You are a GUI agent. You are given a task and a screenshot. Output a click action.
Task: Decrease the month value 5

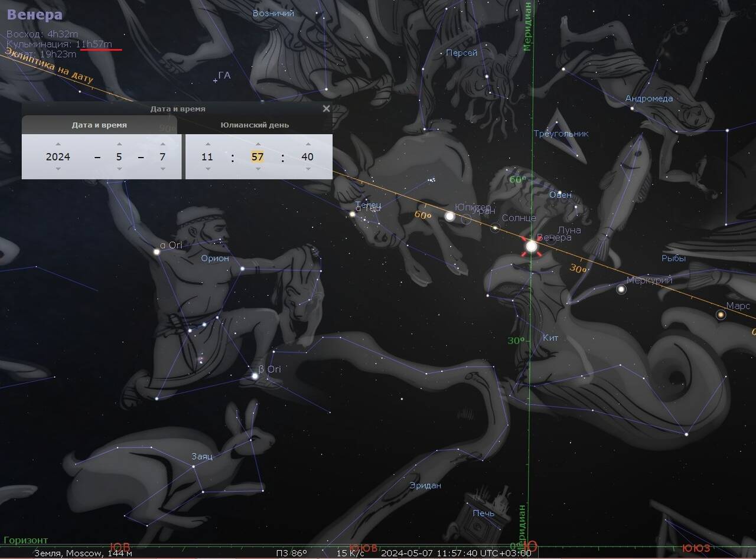pos(119,169)
